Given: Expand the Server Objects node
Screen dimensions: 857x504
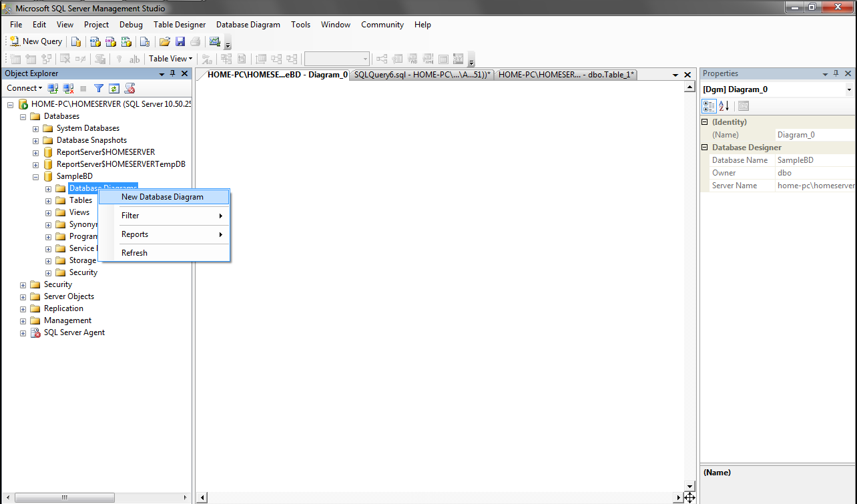Looking at the screenshot, I should click(23, 296).
